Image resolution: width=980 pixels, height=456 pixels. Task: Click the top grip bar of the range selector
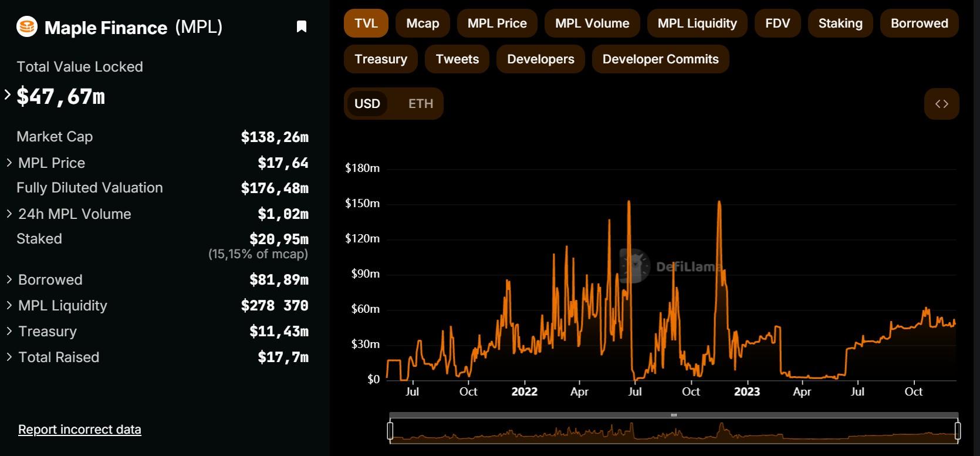tap(674, 416)
